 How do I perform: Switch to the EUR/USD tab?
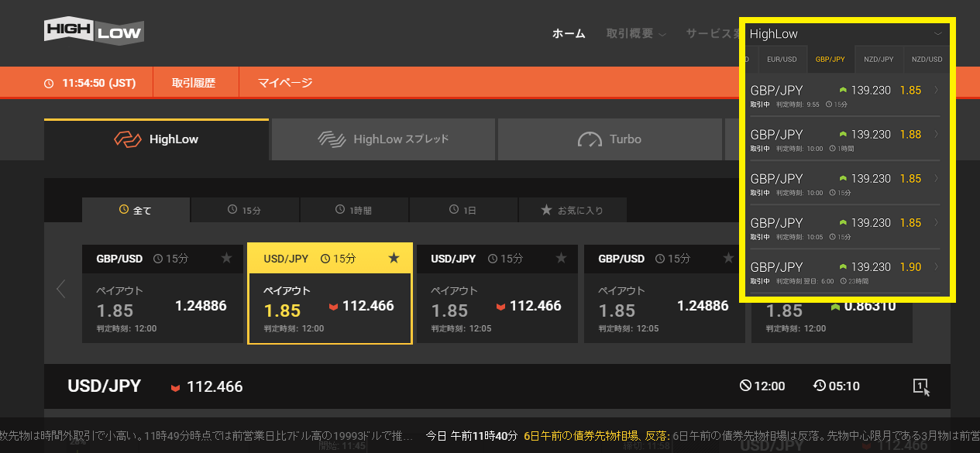[781, 60]
